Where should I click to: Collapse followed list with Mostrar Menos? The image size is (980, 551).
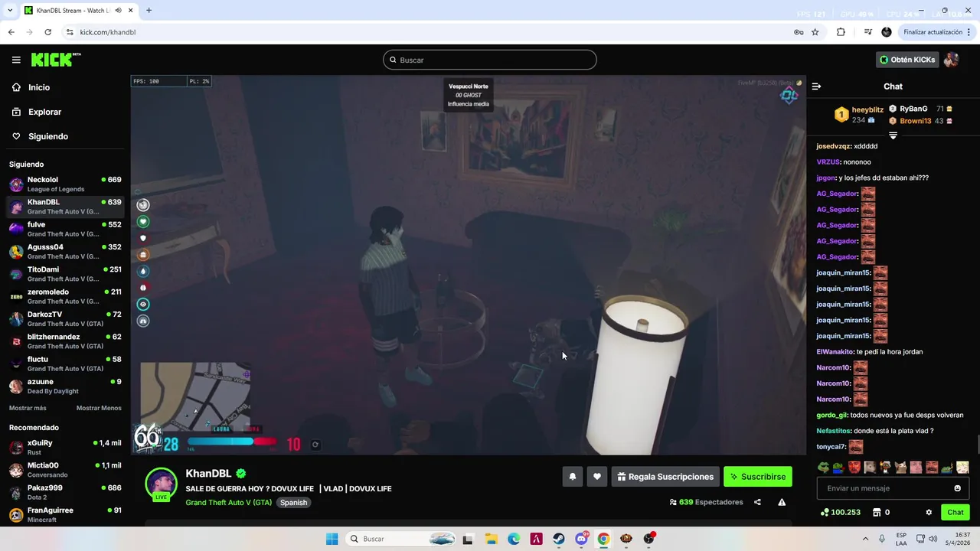coord(99,408)
